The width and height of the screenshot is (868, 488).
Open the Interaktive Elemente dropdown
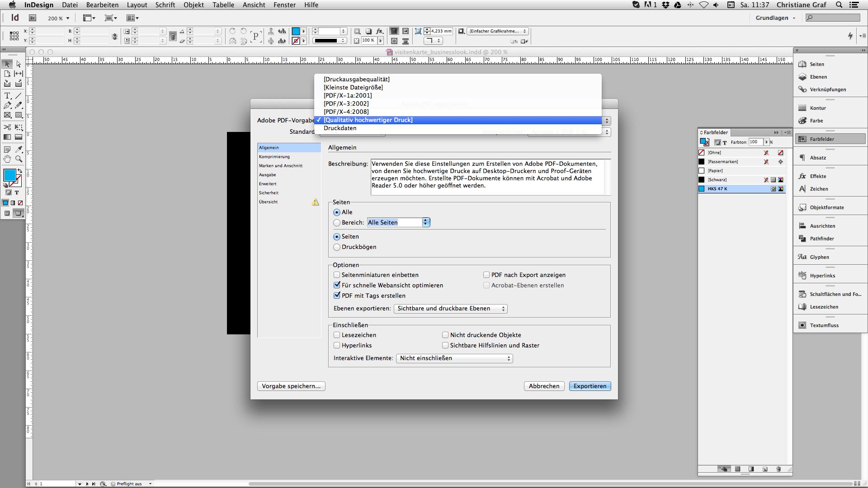coord(454,358)
